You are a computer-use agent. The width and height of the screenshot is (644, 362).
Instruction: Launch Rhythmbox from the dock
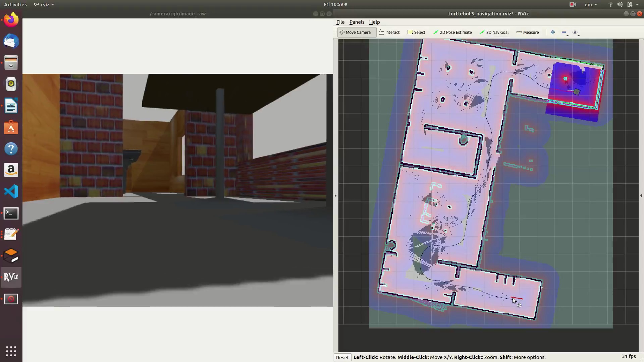point(11,84)
